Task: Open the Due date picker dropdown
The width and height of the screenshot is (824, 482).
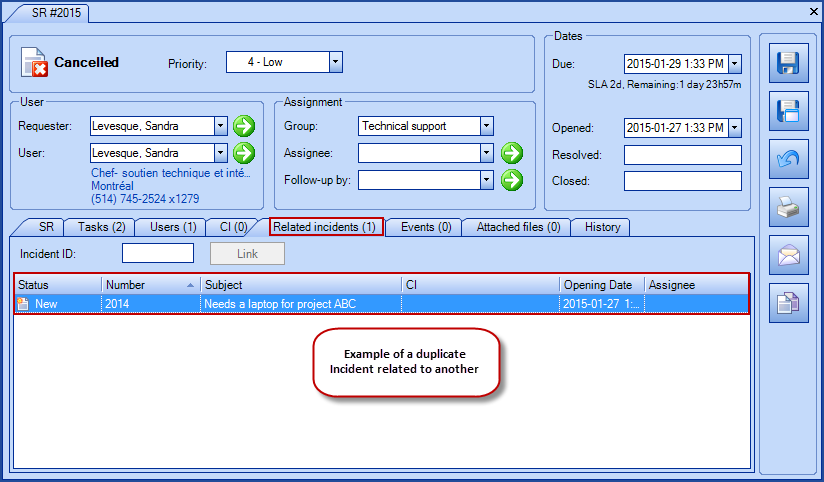Action: pos(735,64)
